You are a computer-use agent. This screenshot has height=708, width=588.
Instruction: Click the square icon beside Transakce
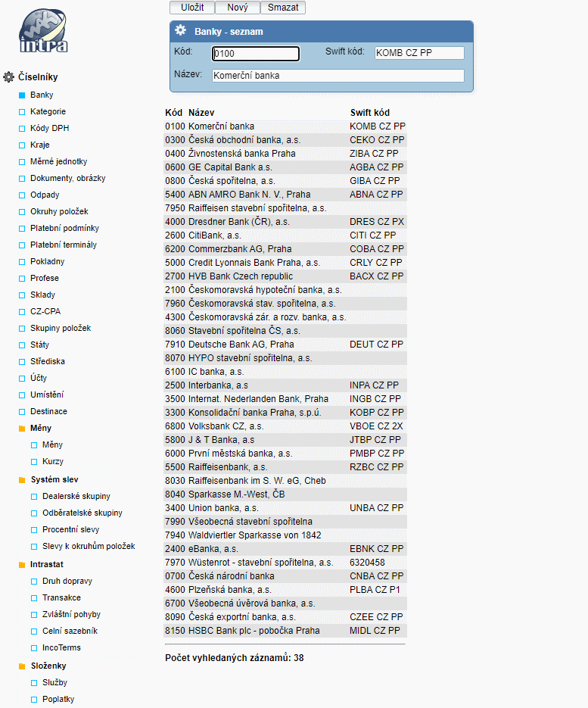click(x=34, y=598)
